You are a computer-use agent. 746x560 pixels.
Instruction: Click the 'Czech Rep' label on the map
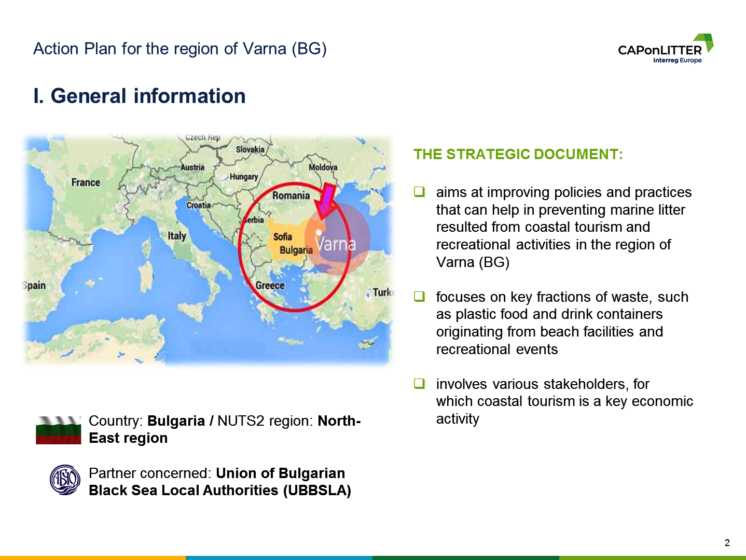[x=203, y=137]
